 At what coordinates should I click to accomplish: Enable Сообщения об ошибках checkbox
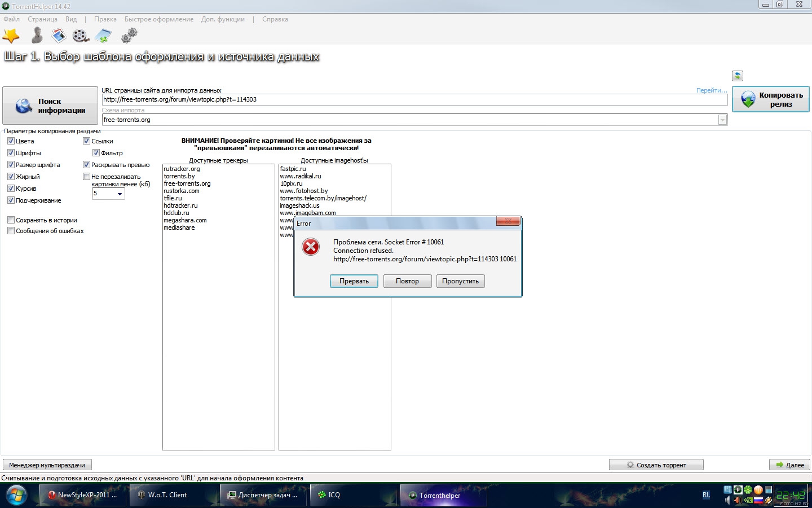click(11, 231)
